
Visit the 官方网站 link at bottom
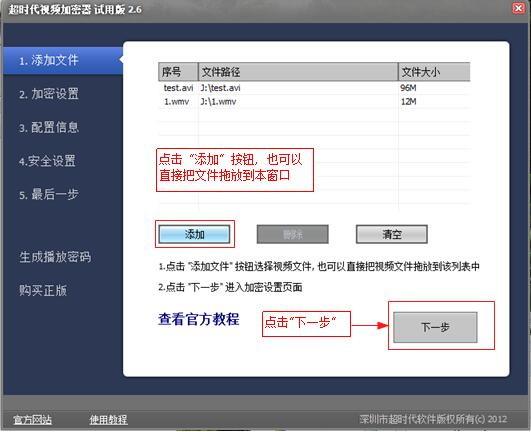(x=33, y=420)
